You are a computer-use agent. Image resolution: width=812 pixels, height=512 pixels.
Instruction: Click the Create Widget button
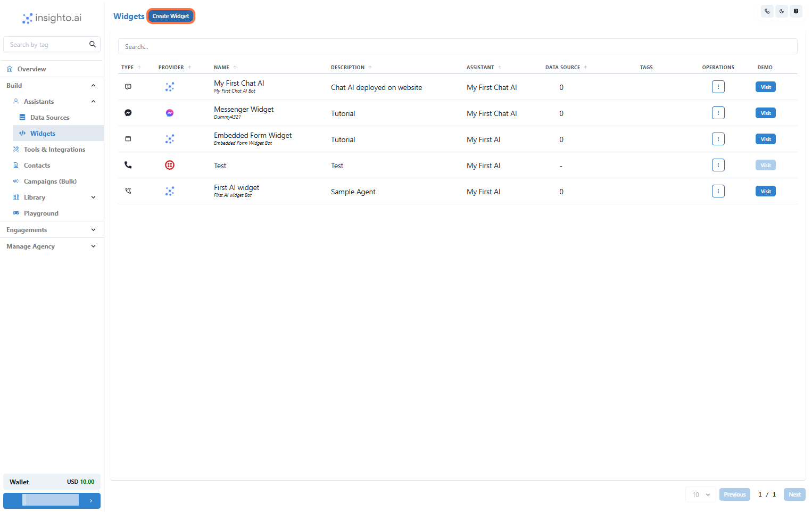(170, 15)
